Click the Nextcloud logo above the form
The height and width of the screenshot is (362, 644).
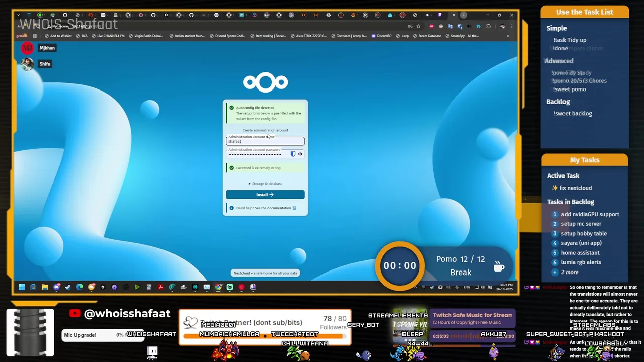click(265, 82)
